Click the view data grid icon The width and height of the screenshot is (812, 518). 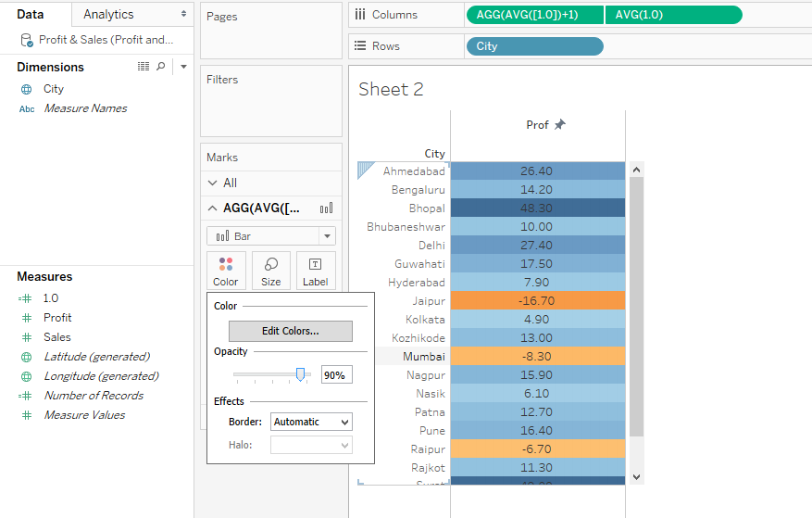point(144,67)
